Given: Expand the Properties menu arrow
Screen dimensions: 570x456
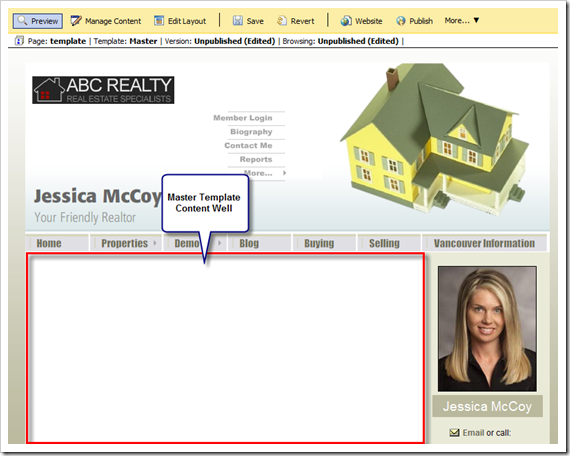Looking at the screenshot, I should [x=155, y=243].
